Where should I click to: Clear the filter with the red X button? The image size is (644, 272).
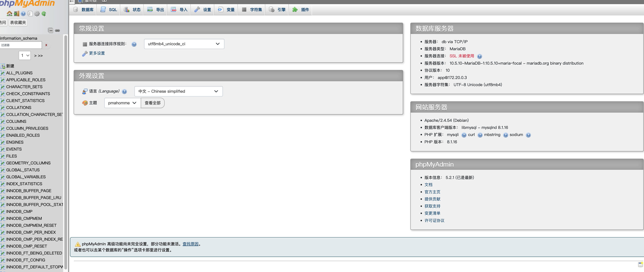coord(46,45)
